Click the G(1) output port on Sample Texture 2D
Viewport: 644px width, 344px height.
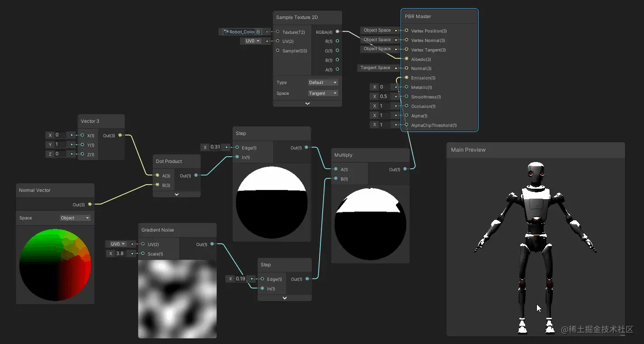[338, 51]
